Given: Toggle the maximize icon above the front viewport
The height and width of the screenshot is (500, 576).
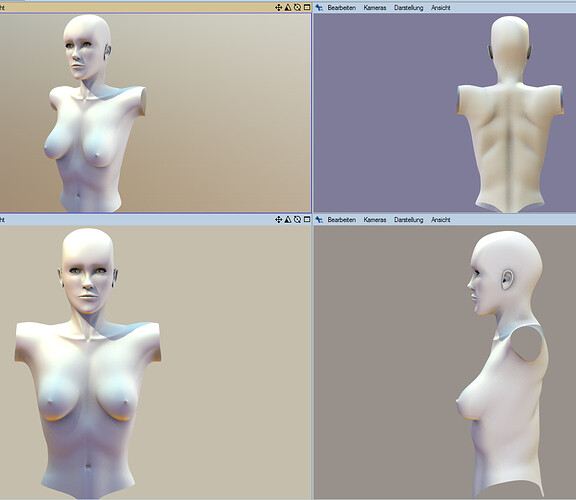Looking at the screenshot, I should coord(307,219).
